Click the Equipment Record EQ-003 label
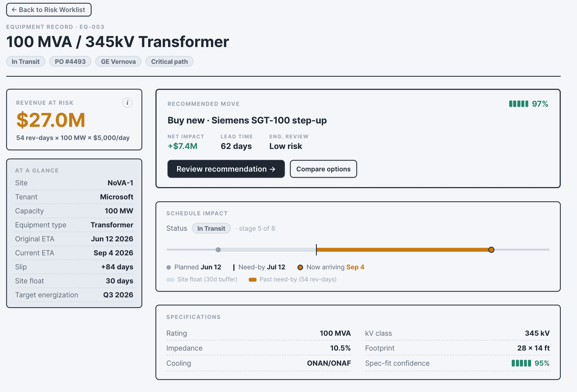577x392 pixels. [55, 27]
